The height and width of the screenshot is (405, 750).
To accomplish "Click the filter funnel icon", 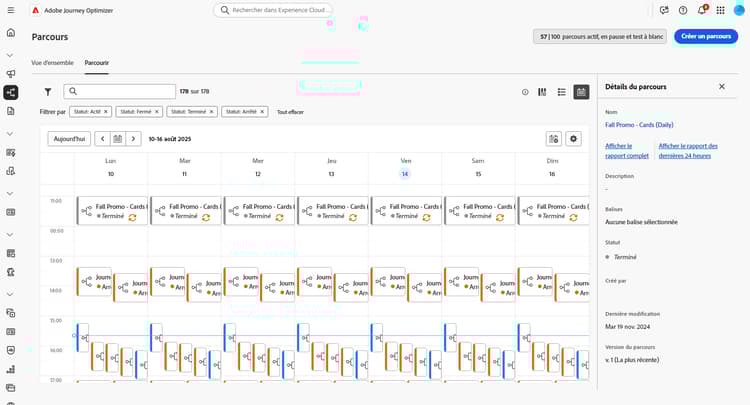I will (48, 91).
